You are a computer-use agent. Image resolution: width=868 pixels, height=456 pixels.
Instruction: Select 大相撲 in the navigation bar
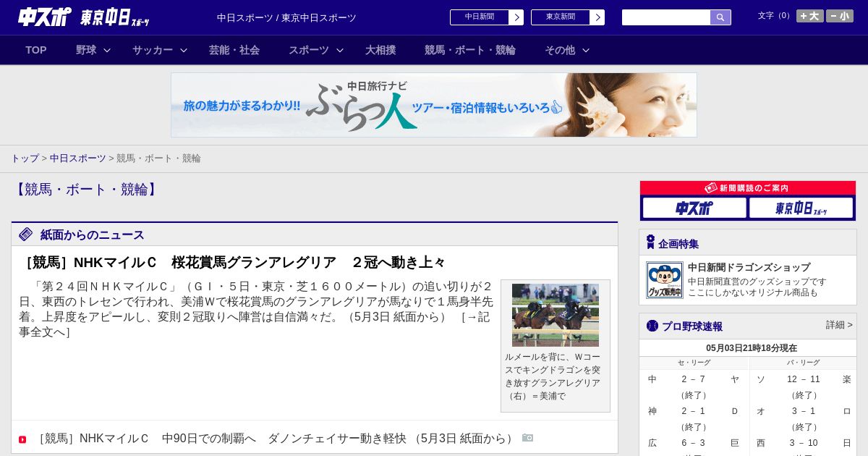pos(380,50)
